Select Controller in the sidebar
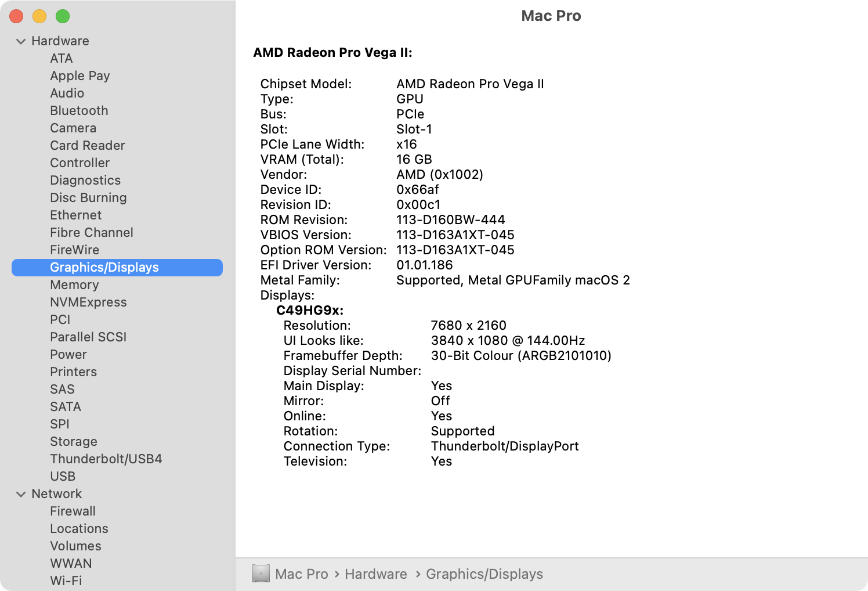 pyautogui.click(x=80, y=163)
